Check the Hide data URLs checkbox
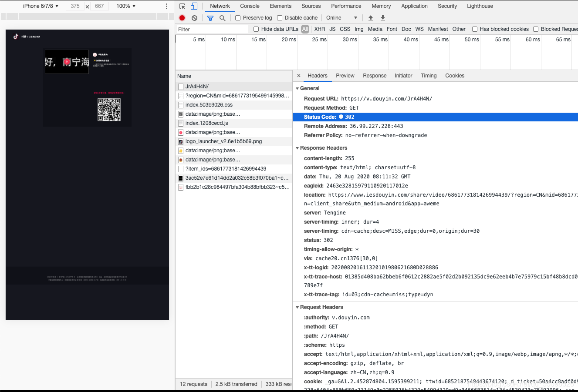Image resolution: width=578 pixels, height=392 pixels. (x=256, y=29)
